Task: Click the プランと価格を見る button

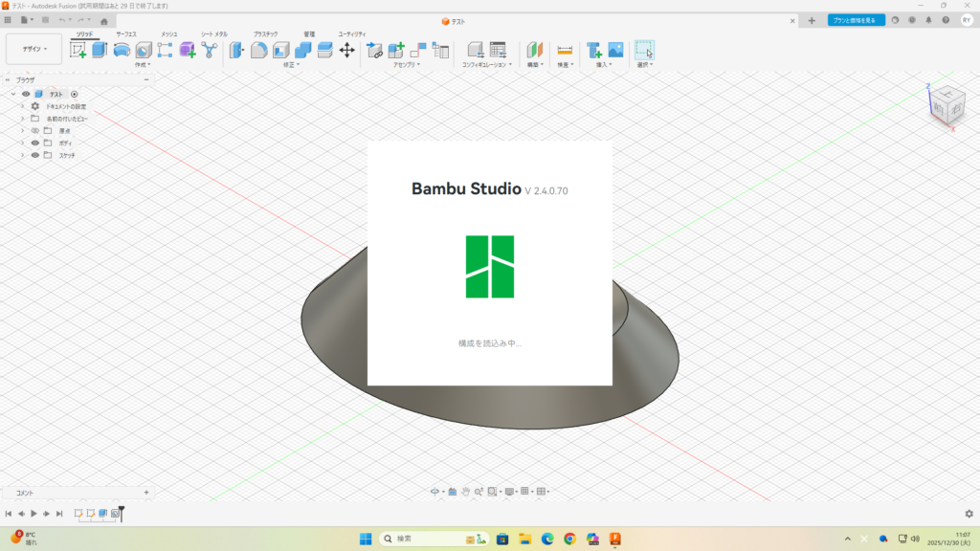Action: click(856, 20)
